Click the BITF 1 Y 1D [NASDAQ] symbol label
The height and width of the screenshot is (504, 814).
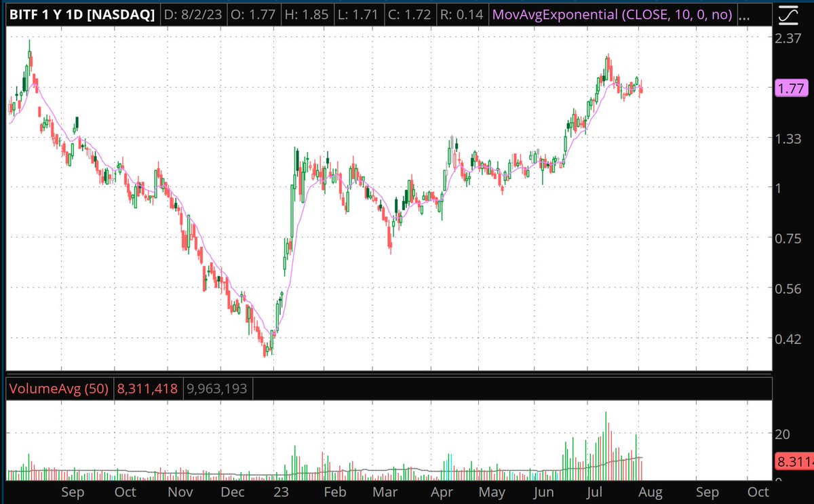[81, 14]
